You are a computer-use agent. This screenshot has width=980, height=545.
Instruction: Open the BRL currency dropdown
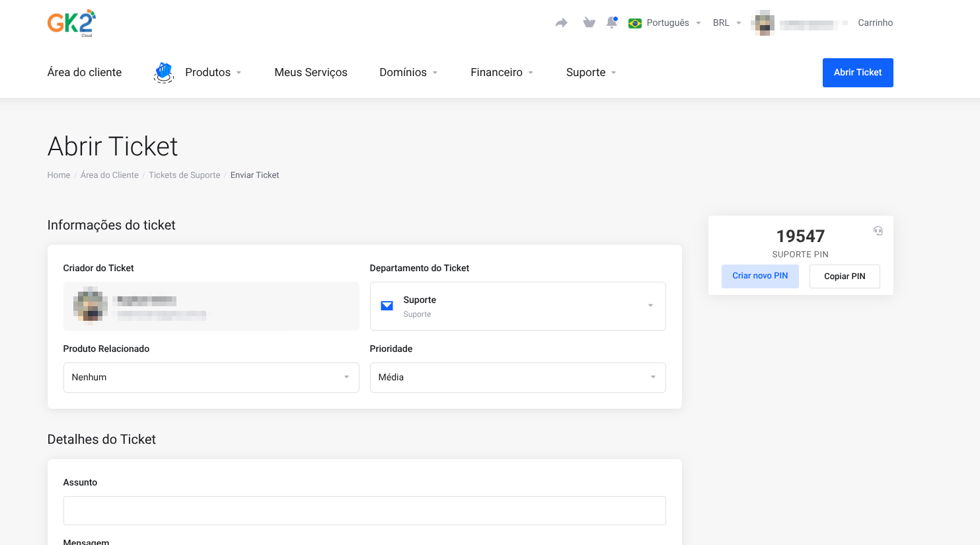726,23
